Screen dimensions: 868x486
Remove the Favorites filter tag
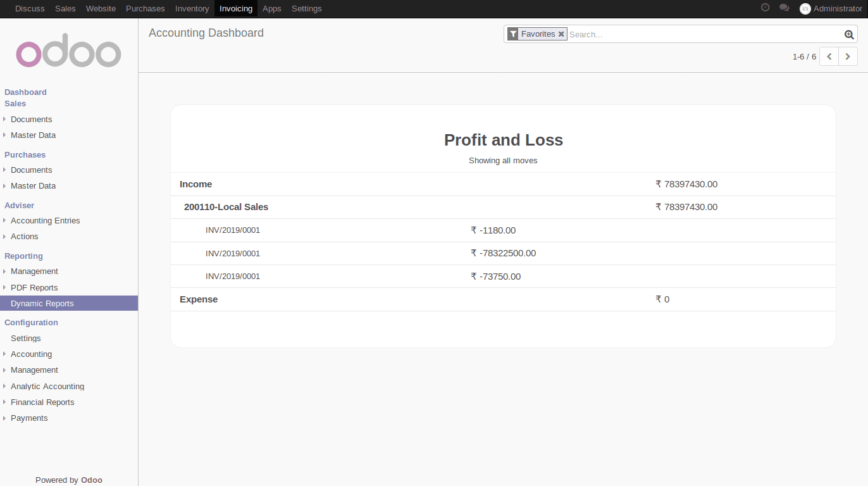pos(561,34)
